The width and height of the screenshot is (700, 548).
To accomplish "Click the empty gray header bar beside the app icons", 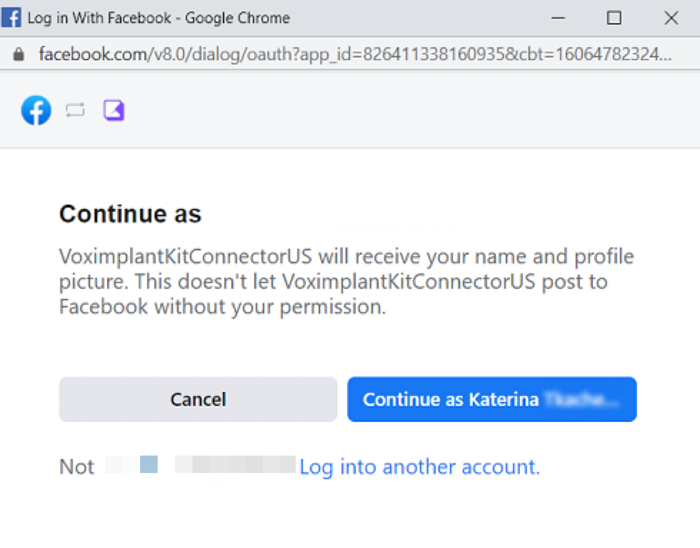I will click(x=411, y=110).
